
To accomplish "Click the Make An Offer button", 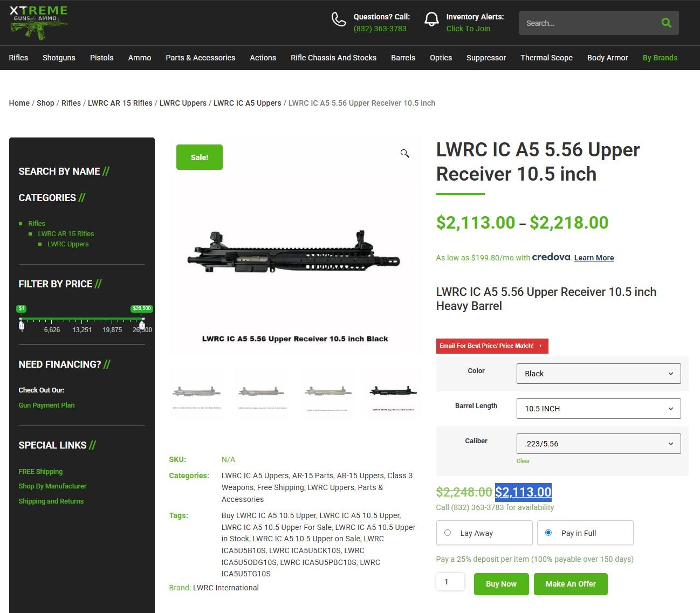I will 570,584.
